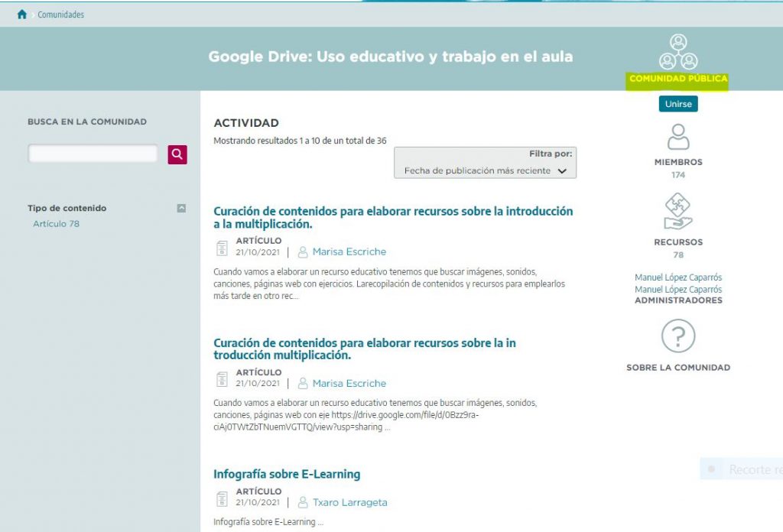783x532 pixels.
Task: Open Sobre la comunidad label
Action: pos(678,368)
